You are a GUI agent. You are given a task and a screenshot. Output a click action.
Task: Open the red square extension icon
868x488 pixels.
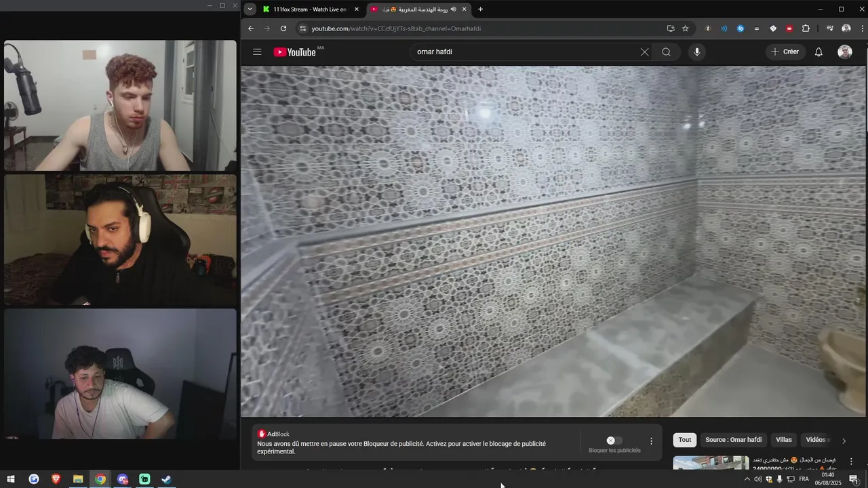[x=789, y=28]
